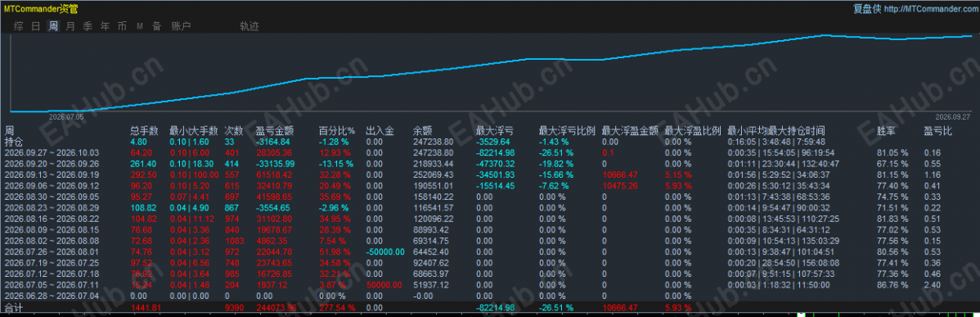Image resolution: width=980 pixels, height=317 pixels.
Task: Click the 余额 column header
Action: tap(422, 131)
